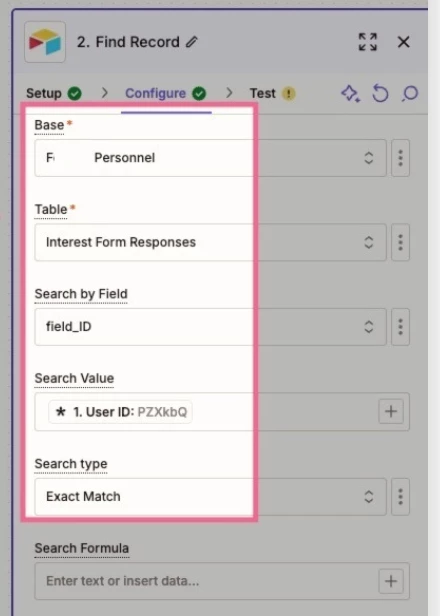440x616 pixels.
Task: Expand the Table dropdown Interest Form Responses
Action: click(x=211, y=242)
